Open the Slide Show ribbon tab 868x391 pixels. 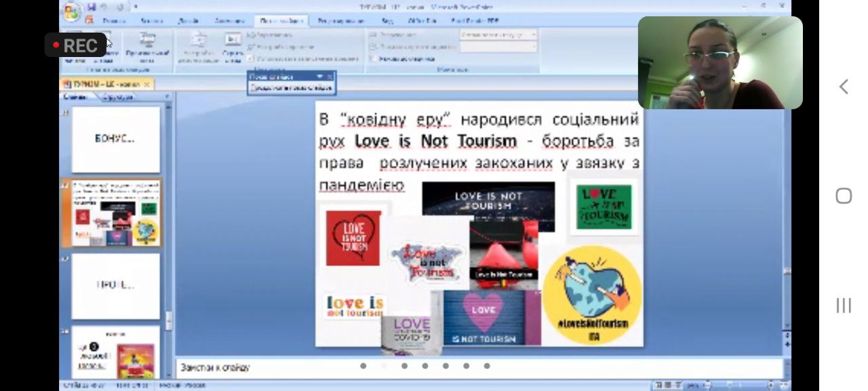[x=281, y=21]
